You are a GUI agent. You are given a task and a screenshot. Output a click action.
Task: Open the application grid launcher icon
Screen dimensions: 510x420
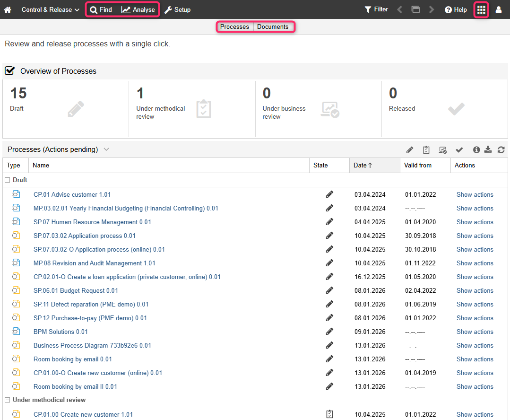point(481,9)
